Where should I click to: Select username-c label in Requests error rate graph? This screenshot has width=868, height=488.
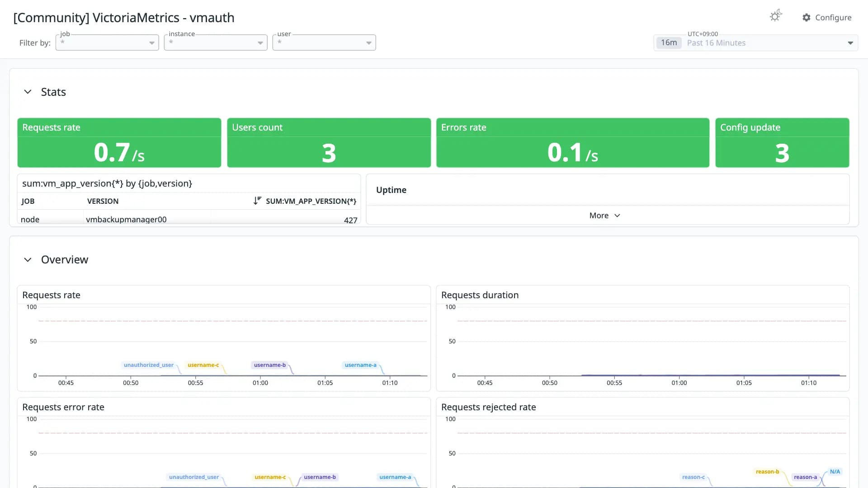point(270,477)
